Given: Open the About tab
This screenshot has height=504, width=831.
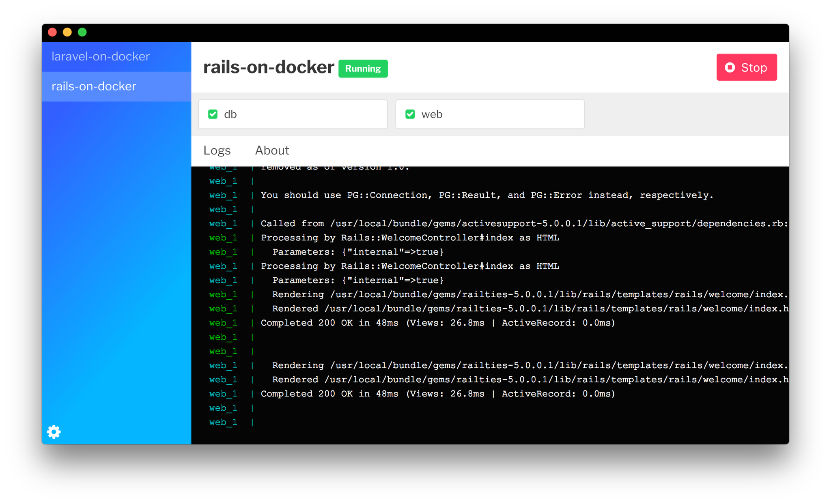Looking at the screenshot, I should pyautogui.click(x=272, y=150).
